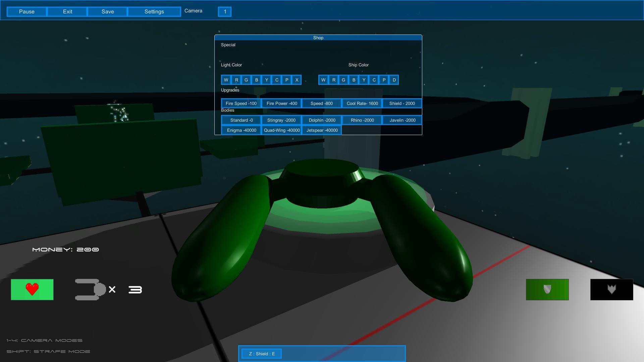Buy the Javelin -2000 body
Screen dimensions: 644x362
click(402, 120)
